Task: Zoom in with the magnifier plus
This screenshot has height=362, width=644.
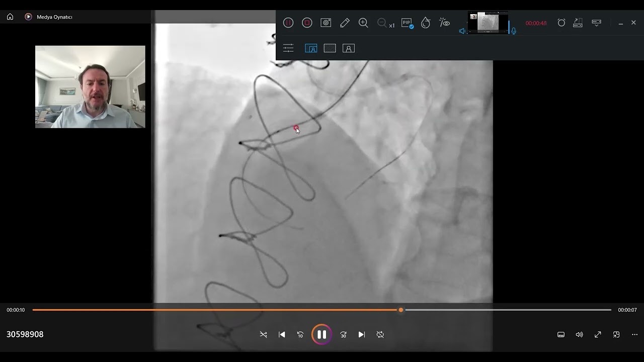Action: [363, 23]
